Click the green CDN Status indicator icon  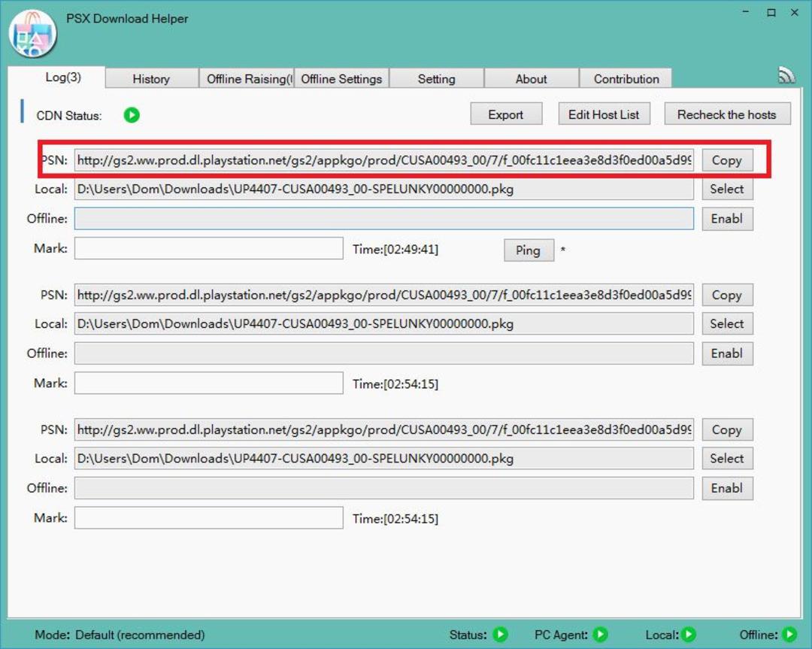[132, 114]
